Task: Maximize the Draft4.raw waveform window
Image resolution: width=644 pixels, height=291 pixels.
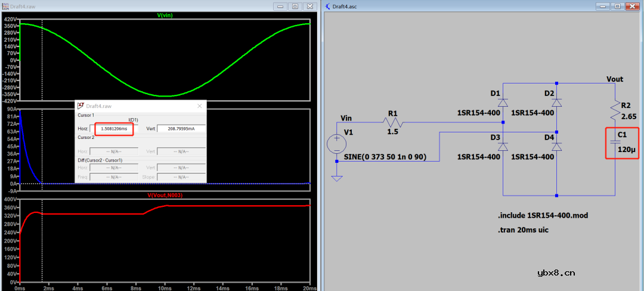Action: click(x=295, y=6)
